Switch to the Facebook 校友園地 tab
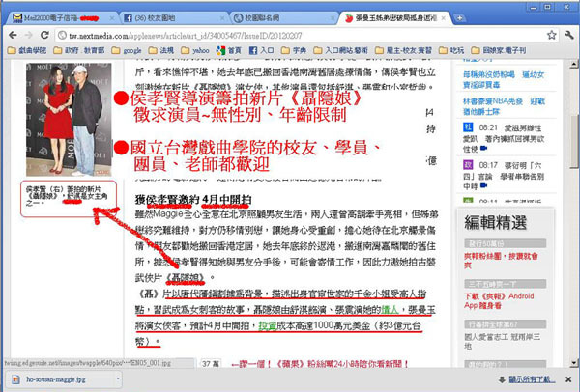 click(x=174, y=18)
